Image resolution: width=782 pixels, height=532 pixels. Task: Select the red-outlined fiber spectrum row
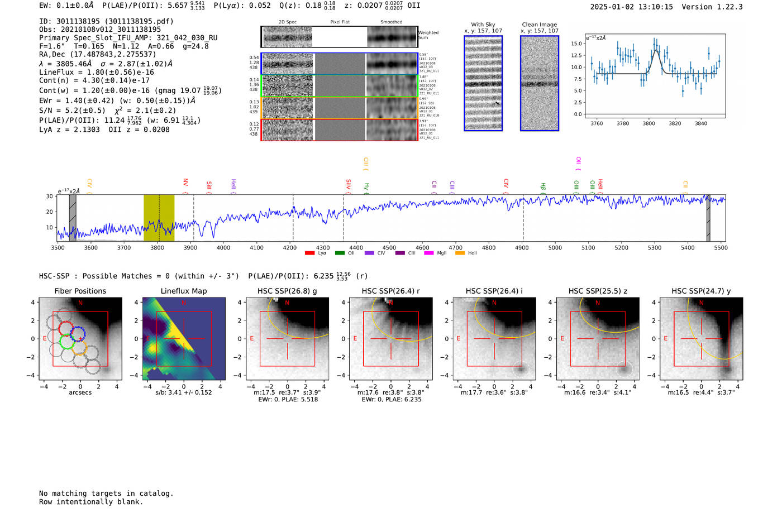[x=340, y=130]
